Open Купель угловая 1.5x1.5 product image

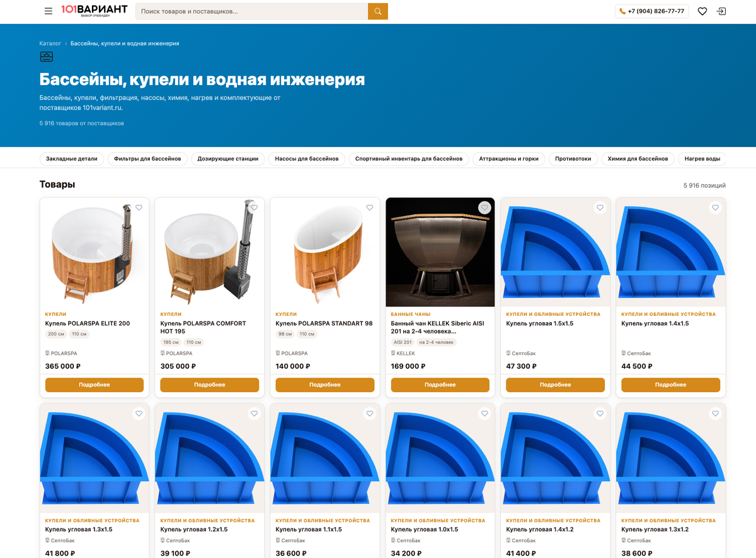click(x=556, y=252)
